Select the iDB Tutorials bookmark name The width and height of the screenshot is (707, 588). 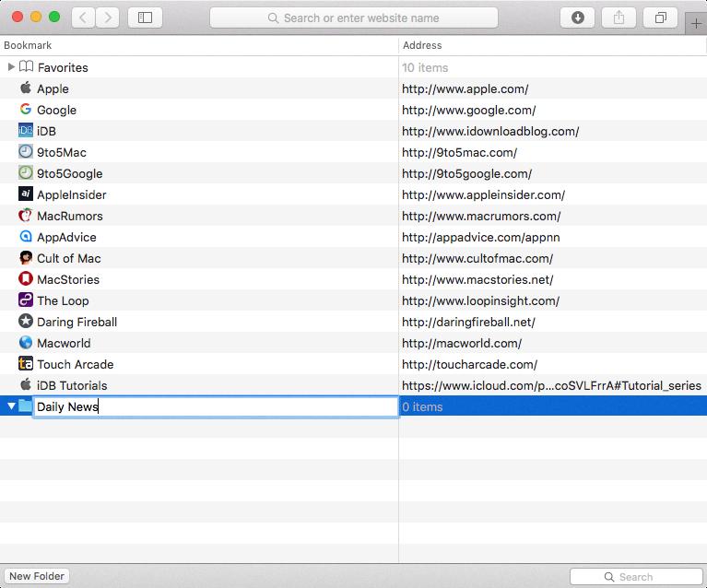pos(72,385)
